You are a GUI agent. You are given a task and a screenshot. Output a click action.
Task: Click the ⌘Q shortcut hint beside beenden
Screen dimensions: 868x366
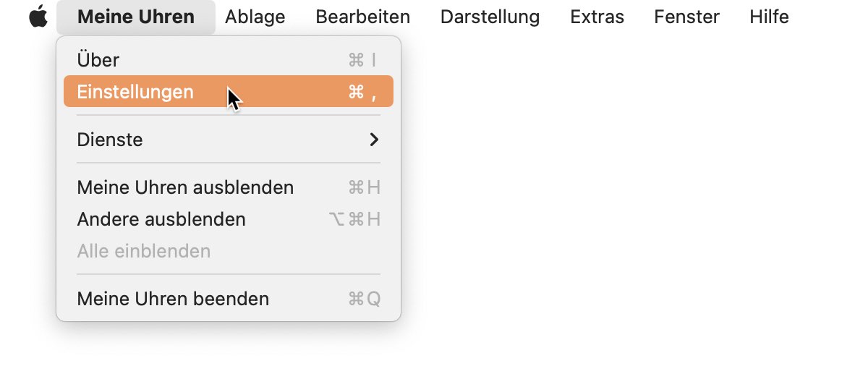pyautogui.click(x=364, y=299)
